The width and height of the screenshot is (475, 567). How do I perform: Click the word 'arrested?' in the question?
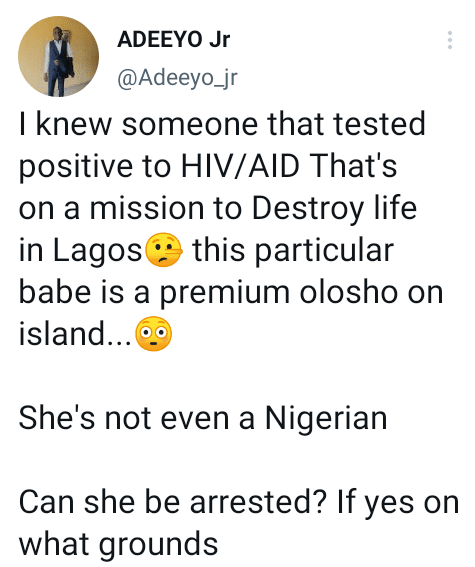coord(256,503)
